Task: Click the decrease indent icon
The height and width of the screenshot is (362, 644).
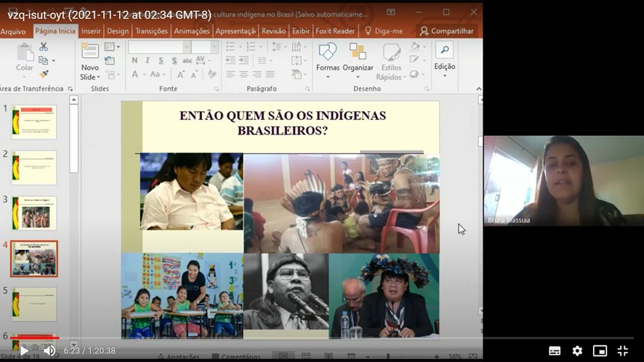Action: 230,60
